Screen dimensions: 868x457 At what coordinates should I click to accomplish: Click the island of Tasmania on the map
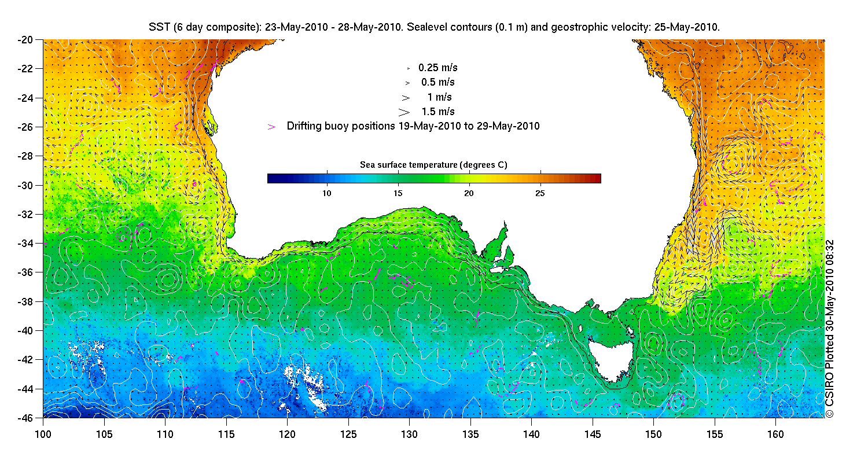[x=612, y=362]
